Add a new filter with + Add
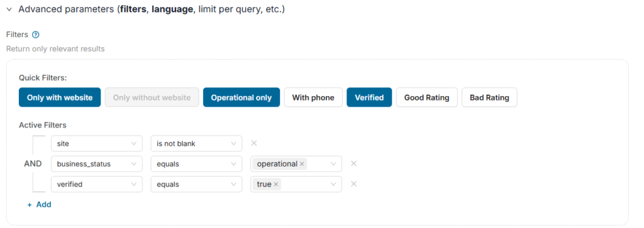 pos(40,204)
